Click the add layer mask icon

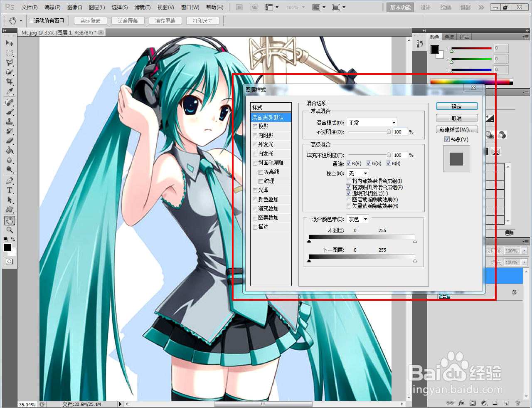tap(473, 403)
